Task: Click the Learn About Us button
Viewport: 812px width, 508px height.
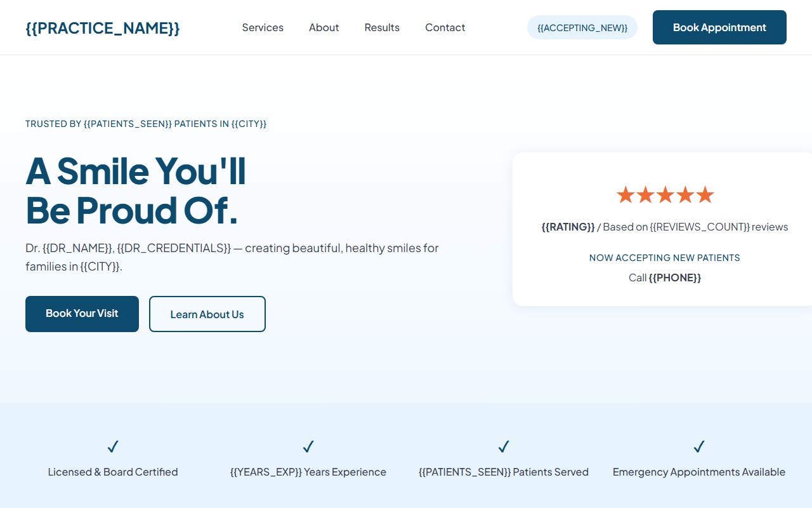Action: click(x=207, y=314)
